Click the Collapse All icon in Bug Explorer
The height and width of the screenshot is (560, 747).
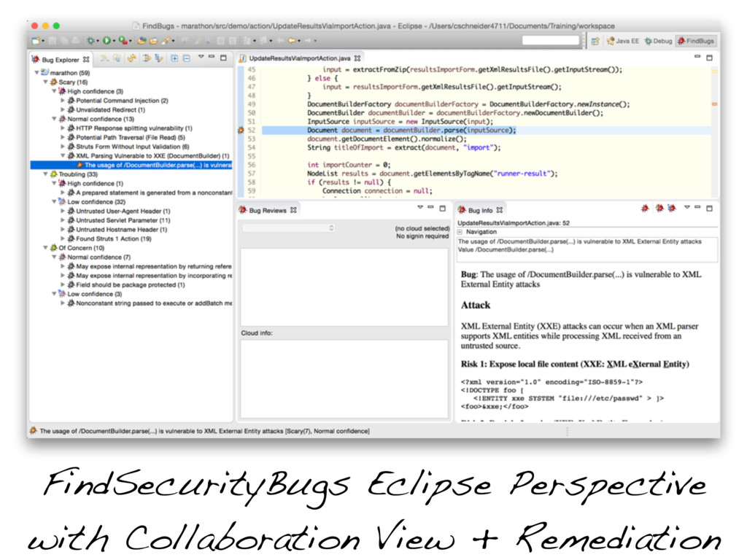point(186,58)
